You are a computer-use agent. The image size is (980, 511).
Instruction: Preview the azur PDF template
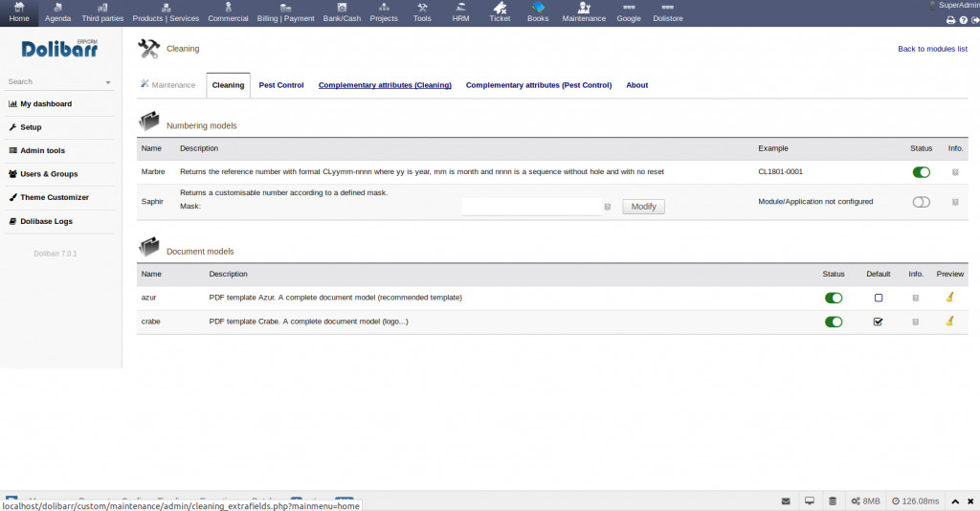coord(949,298)
